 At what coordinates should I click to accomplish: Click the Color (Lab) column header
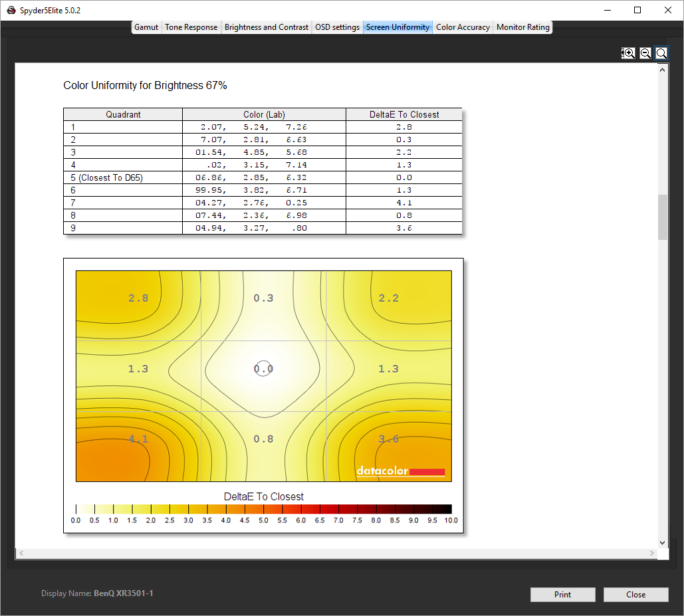(264, 114)
